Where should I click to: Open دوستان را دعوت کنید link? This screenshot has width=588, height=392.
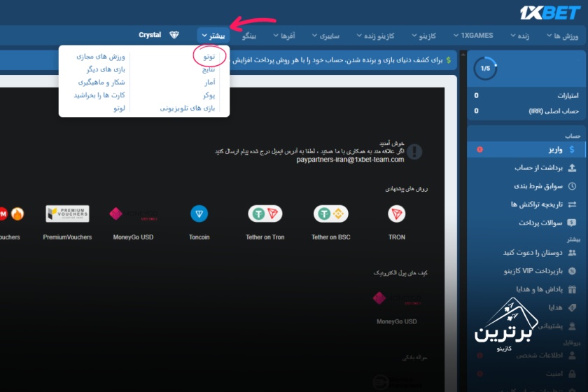[x=533, y=253]
